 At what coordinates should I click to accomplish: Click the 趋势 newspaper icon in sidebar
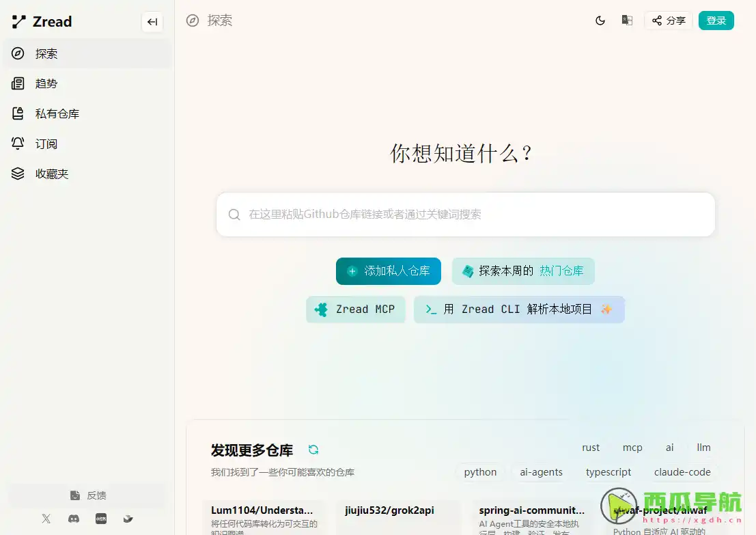[18, 83]
